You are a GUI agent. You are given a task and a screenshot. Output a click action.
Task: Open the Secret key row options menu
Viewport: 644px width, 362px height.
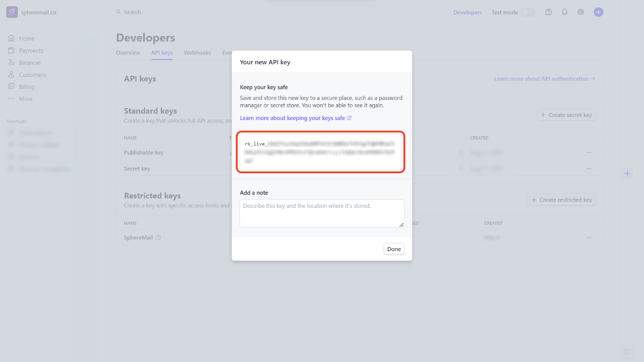click(x=589, y=169)
